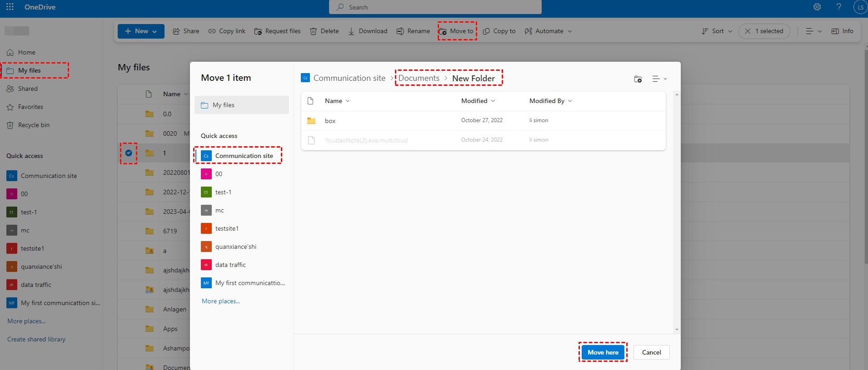The width and height of the screenshot is (868, 370).
Task: Click the Search input box
Action: [435, 7]
